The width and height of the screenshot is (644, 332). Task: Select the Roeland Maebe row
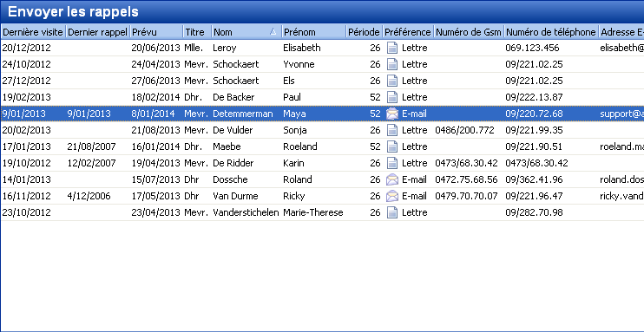tap(322, 146)
